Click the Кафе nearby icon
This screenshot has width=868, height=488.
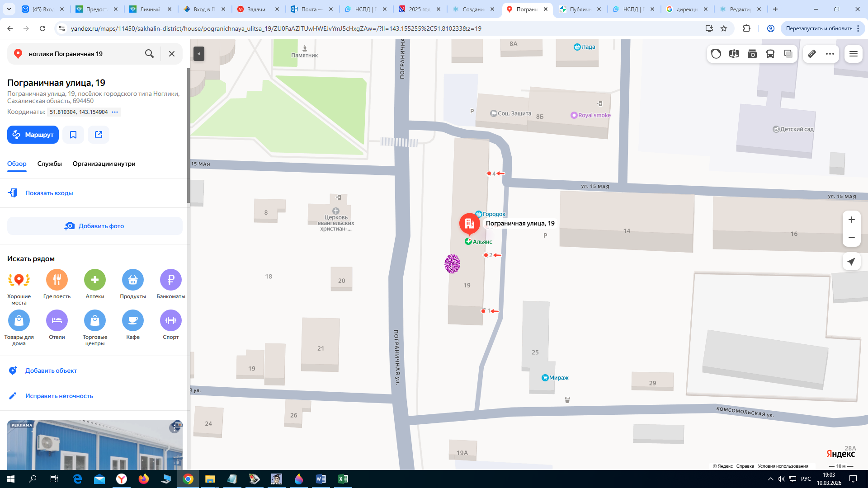pyautogui.click(x=133, y=320)
